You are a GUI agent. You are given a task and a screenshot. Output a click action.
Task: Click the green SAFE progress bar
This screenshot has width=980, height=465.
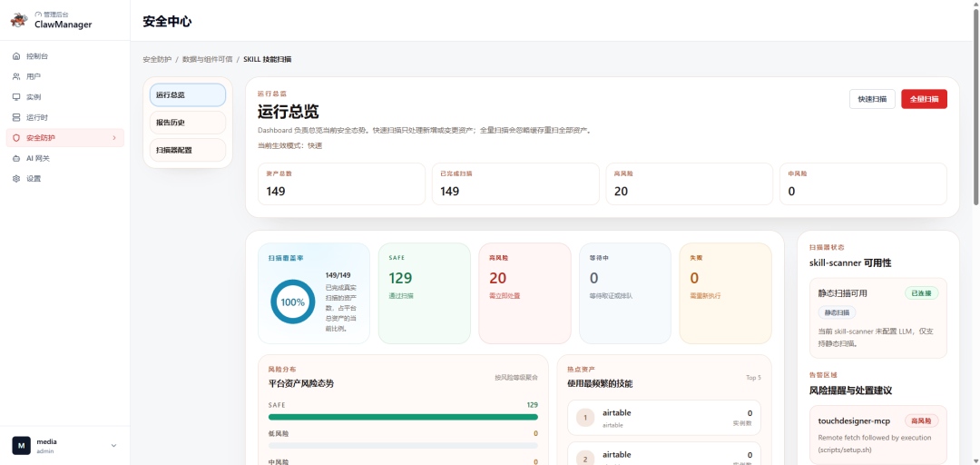403,417
